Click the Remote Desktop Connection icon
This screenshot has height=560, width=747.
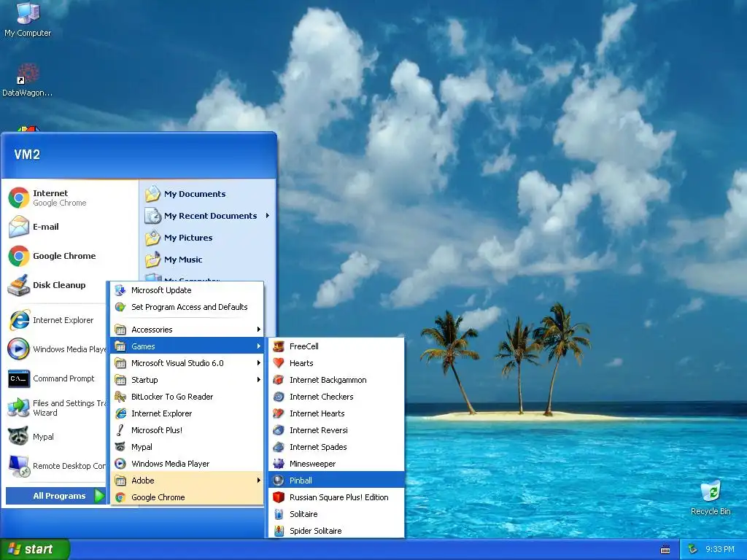tap(18, 466)
